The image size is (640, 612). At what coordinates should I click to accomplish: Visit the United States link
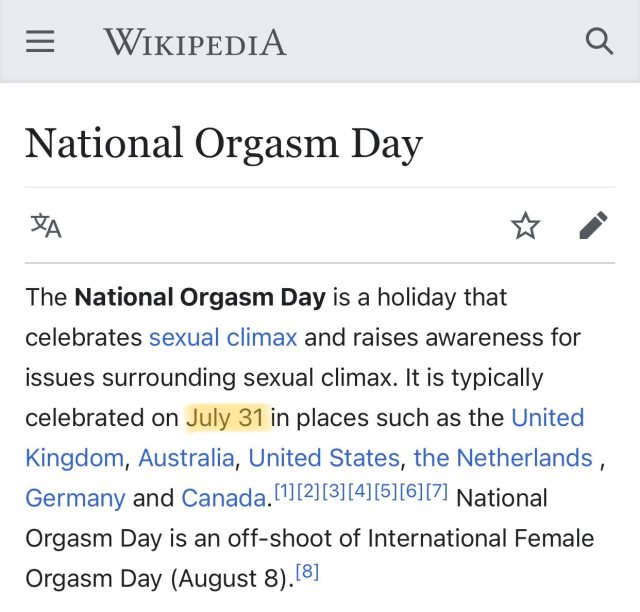coord(324,458)
